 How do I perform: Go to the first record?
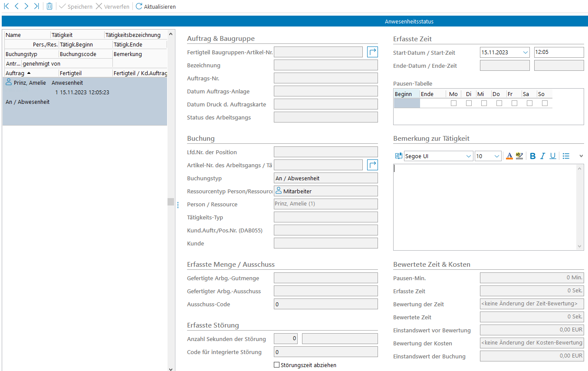tap(6, 7)
